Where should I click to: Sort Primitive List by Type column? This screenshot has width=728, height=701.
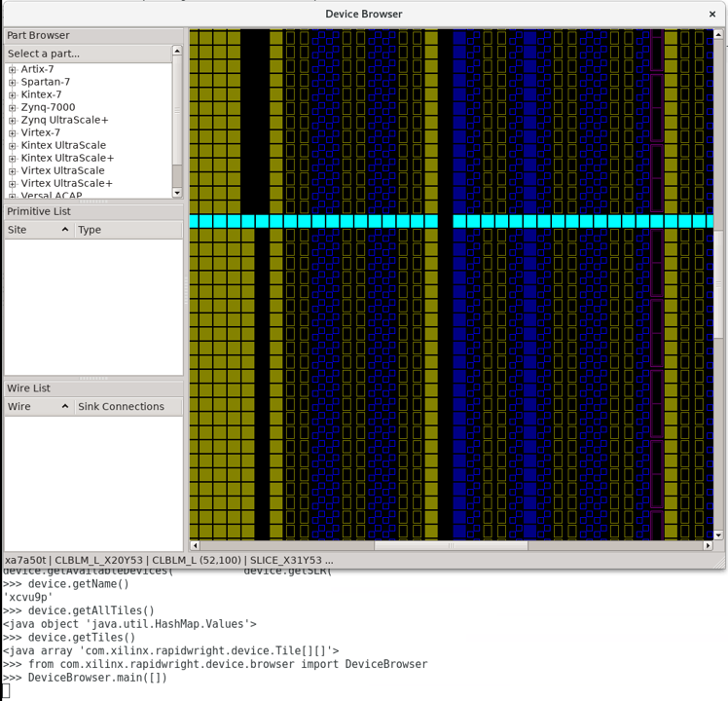(x=128, y=230)
